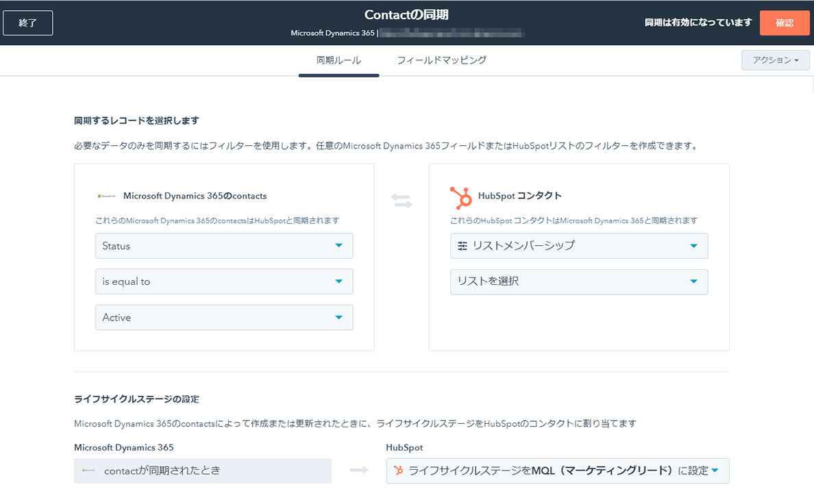The width and height of the screenshot is (814, 504).
Task: Click the 同期は有効になっています status text
Action: [698, 23]
